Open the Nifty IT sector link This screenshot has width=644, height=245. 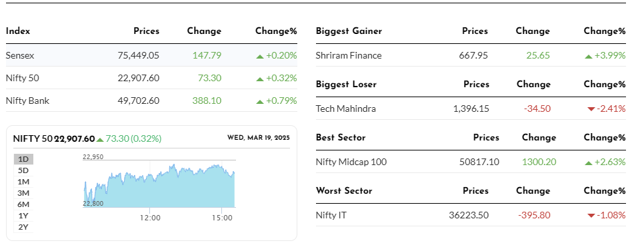point(331,215)
